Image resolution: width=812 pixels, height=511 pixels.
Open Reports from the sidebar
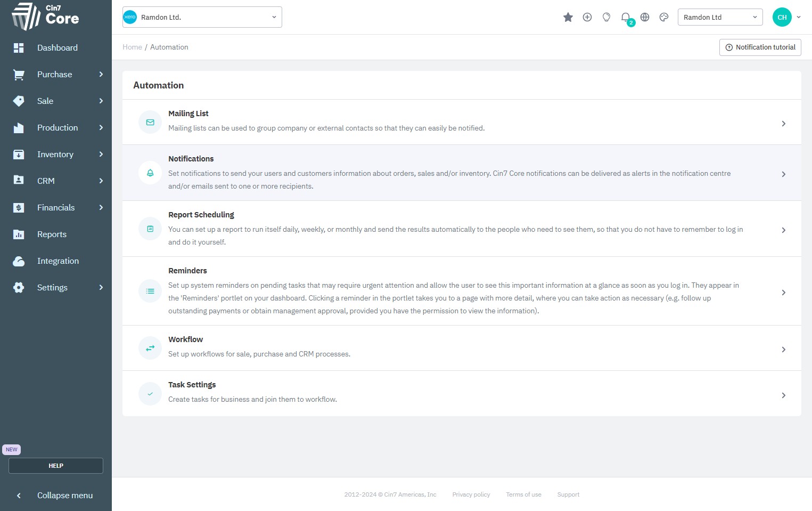point(52,234)
